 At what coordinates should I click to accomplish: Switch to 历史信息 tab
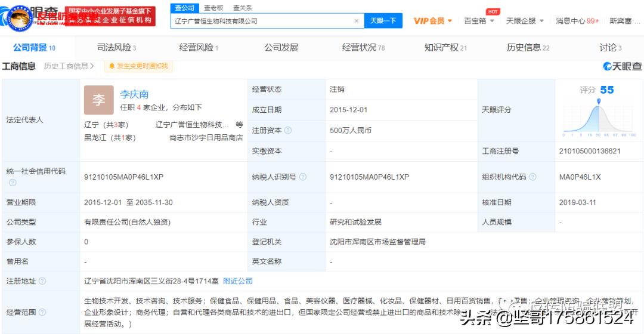coord(528,48)
